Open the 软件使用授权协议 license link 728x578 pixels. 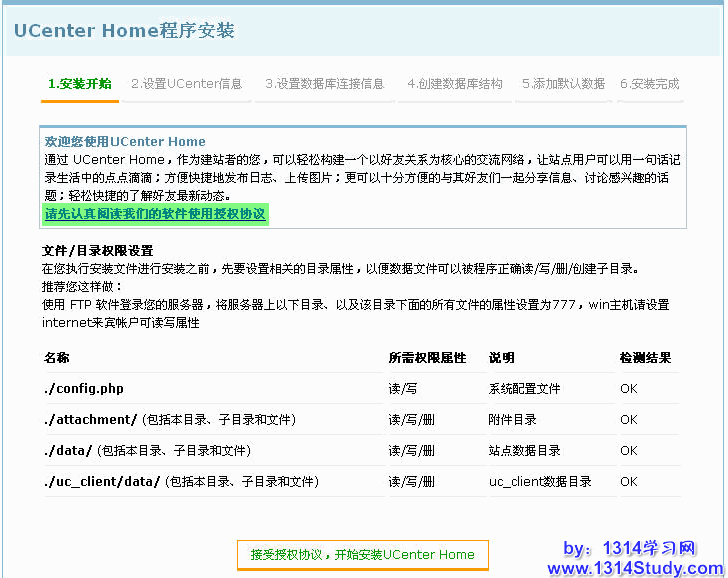(155, 214)
